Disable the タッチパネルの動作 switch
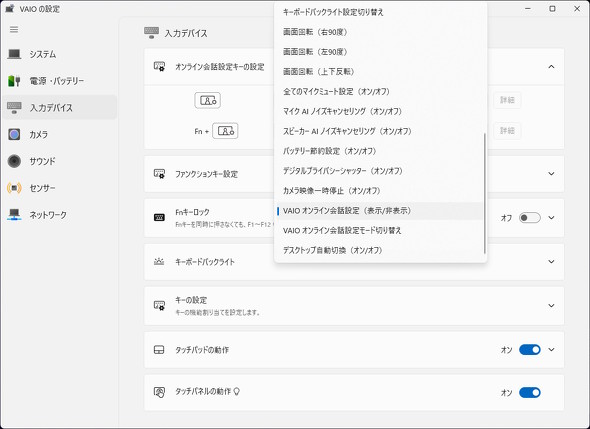 point(529,392)
